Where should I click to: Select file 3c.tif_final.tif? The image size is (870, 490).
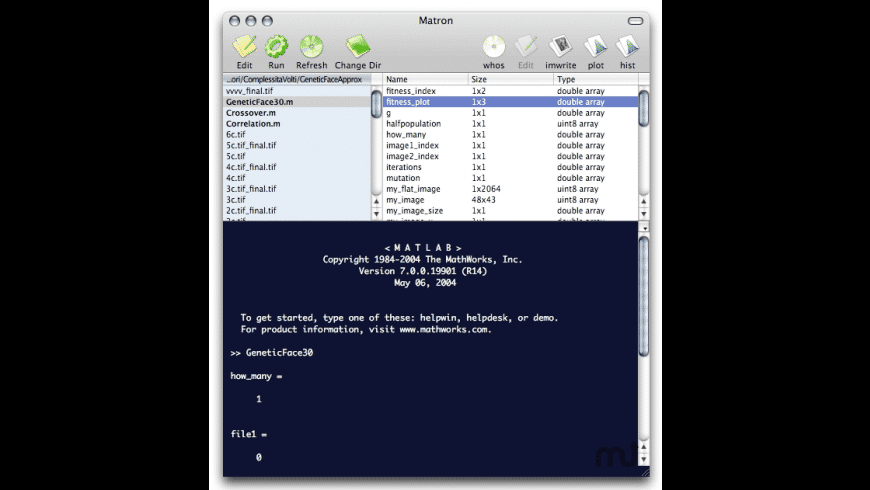(297, 189)
